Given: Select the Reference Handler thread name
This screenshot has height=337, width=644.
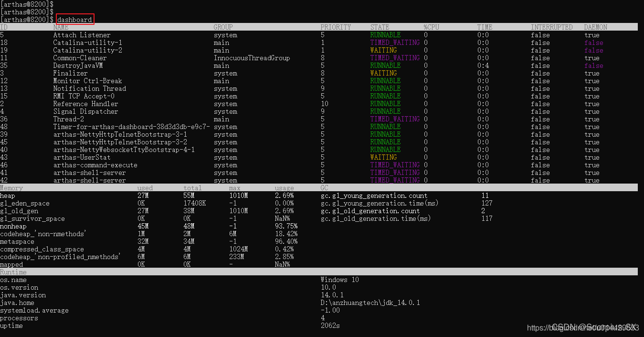Looking at the screenshot, I should click(x=85, y=104).
